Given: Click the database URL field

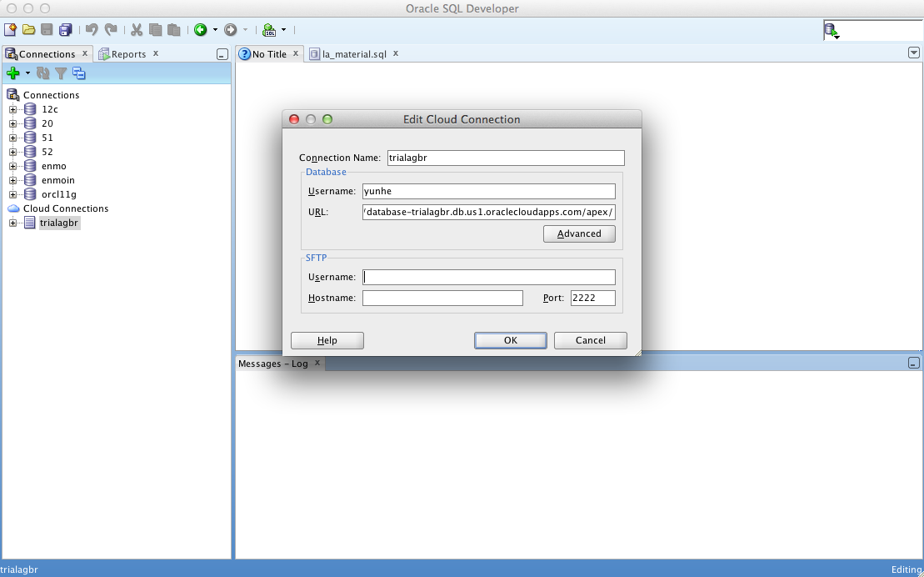Looking at the screenshot, I should click(x=488, y=212).
